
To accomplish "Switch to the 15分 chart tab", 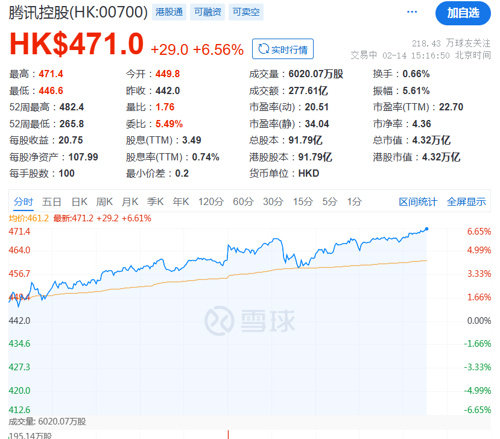I will pyautogui.click(x=303, y=202).
